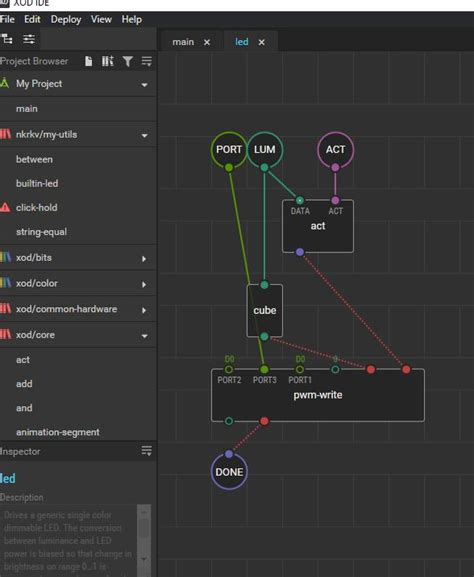Close the led tab
The image size is (474, 577).
[261, 42]
